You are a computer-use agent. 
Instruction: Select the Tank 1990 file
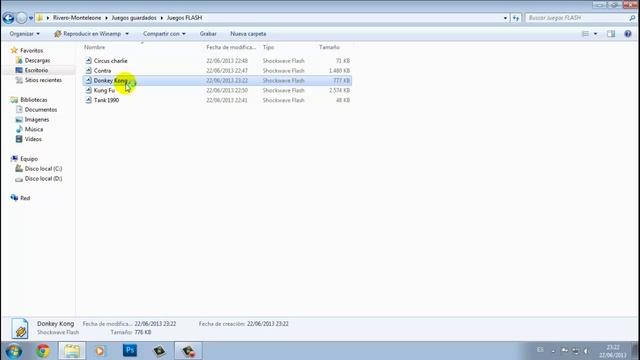tap(217, 100)
